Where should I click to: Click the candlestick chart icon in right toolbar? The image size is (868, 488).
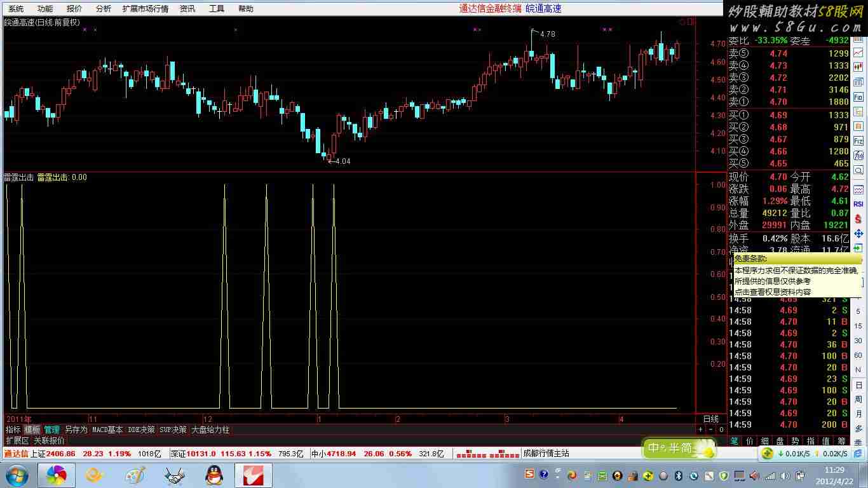pos(858,67)
